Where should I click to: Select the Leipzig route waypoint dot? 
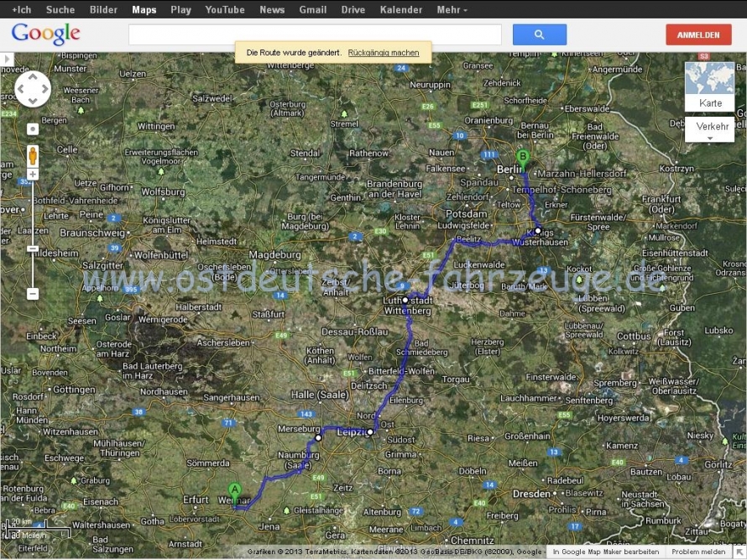[370, 432]
